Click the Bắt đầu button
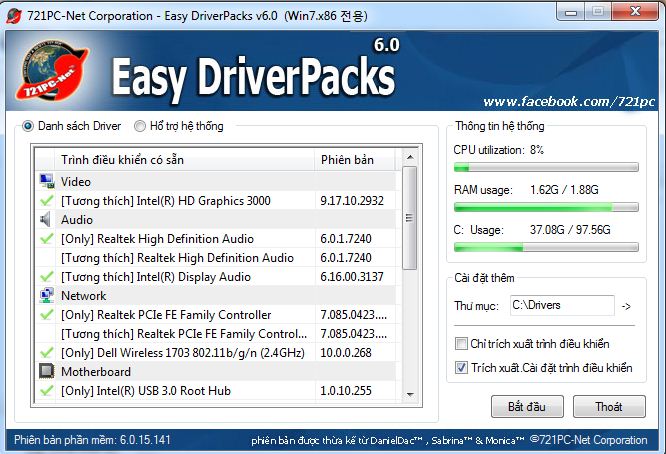The image size is (666, 454). [527, 406]
